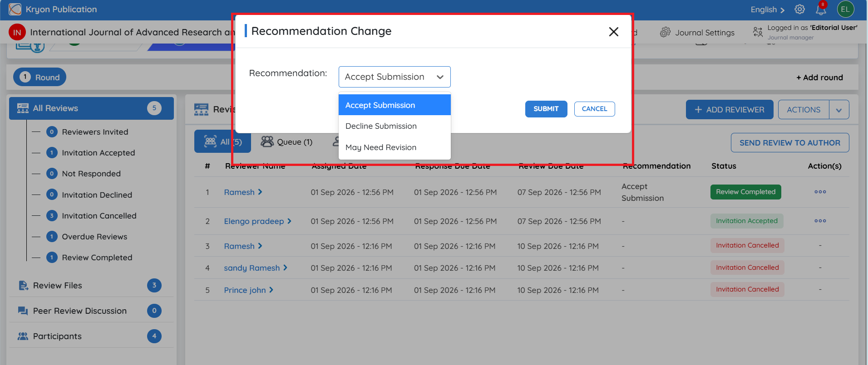The width and height of the screenshot is (868, 365).
Task: Open the notifications bell icon
Action: tap(821, 10)
